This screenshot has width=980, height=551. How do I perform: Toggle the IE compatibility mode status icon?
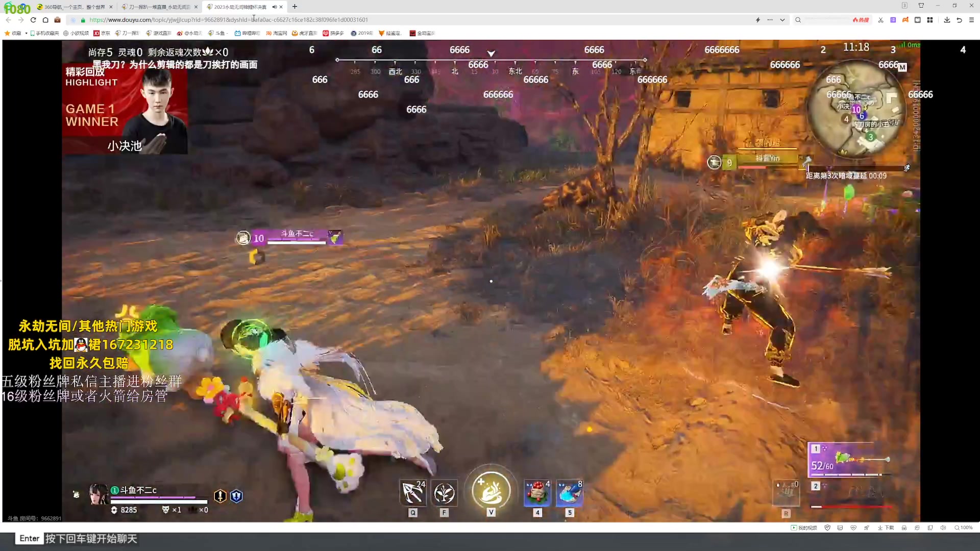[x=917, y=528]
